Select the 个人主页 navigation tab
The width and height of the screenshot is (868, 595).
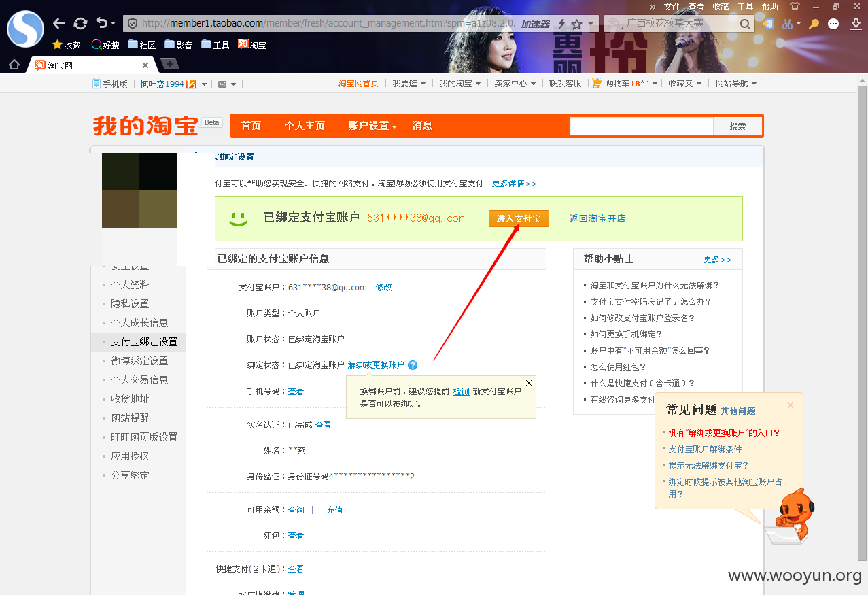pyautogui.click(x=305, y=126)
